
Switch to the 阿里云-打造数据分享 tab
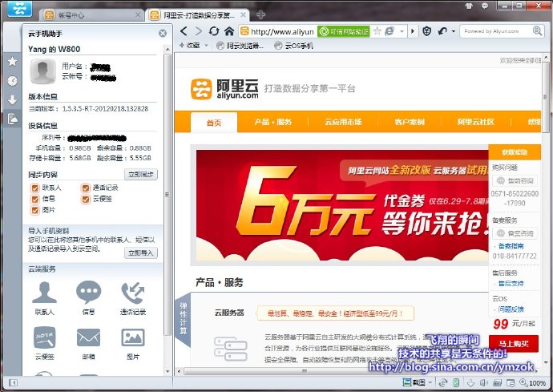click(x=197, y=14)
